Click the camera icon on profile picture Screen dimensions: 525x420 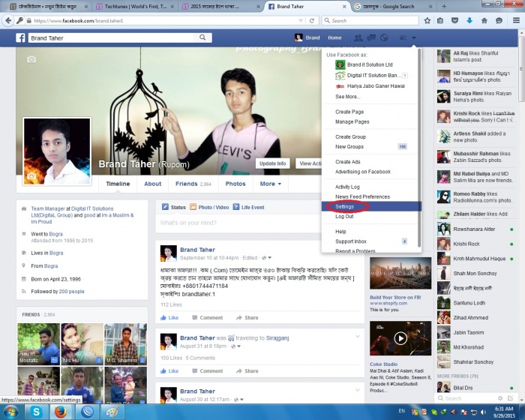coord(31,176)
